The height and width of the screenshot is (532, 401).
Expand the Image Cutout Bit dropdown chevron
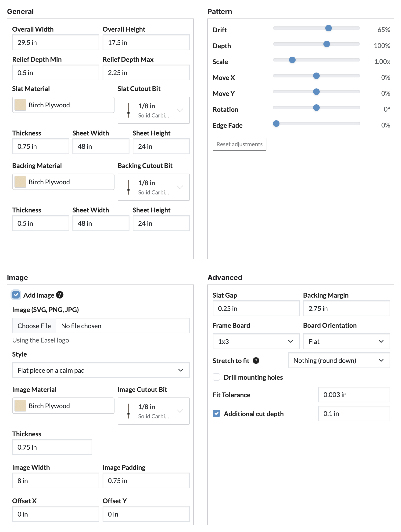[x=180, y=411]
